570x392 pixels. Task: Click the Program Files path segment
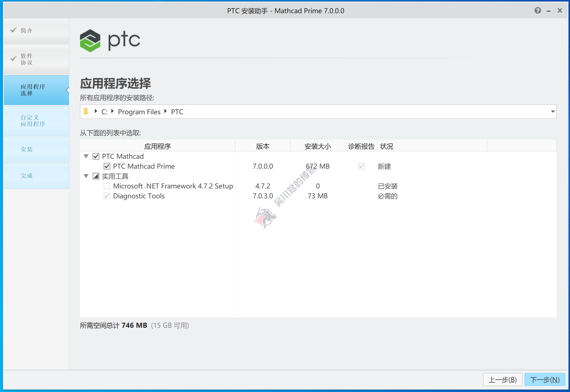[x=139, y=112]
